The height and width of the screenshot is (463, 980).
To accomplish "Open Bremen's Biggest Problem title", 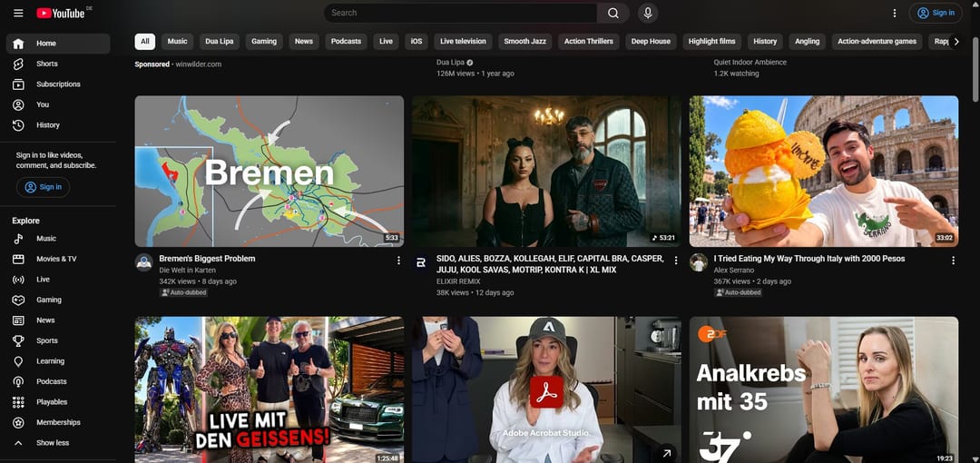I will [207, 259].
